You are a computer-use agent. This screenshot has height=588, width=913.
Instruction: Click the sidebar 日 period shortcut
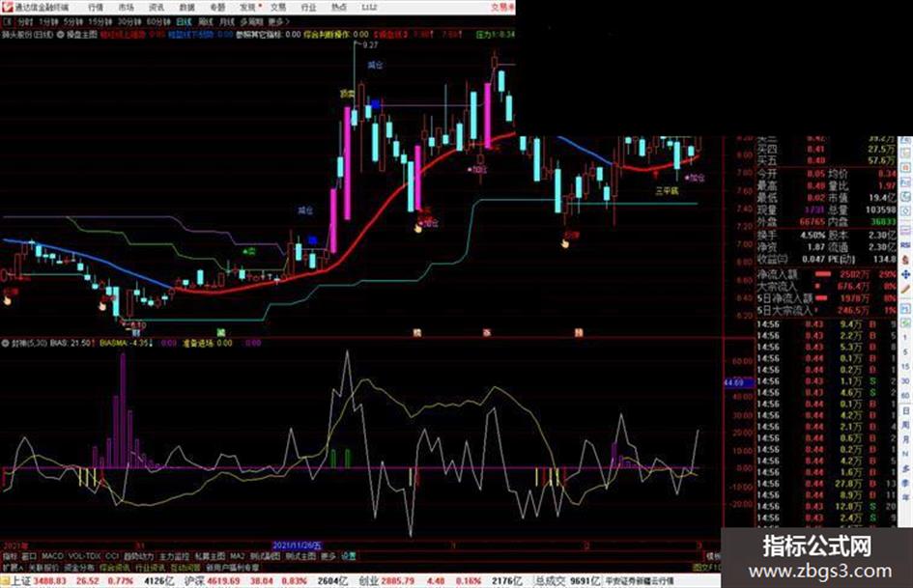click(x=905, y=411)
